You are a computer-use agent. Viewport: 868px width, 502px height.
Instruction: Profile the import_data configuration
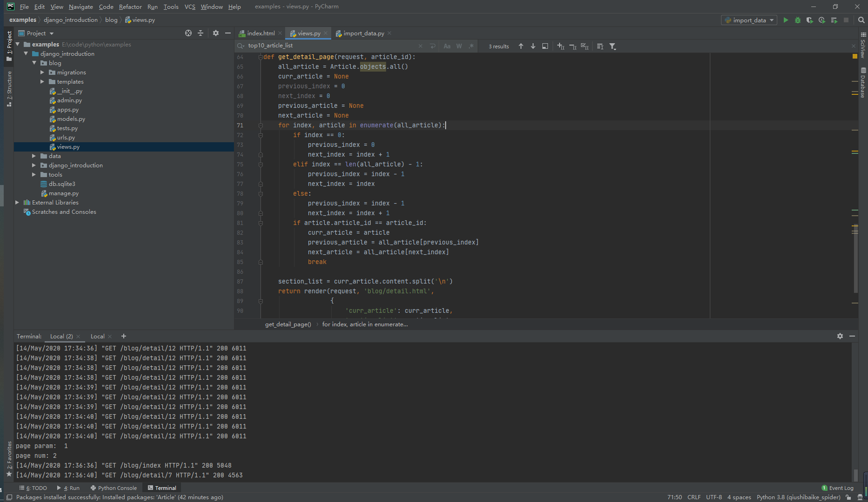[822, 20]
